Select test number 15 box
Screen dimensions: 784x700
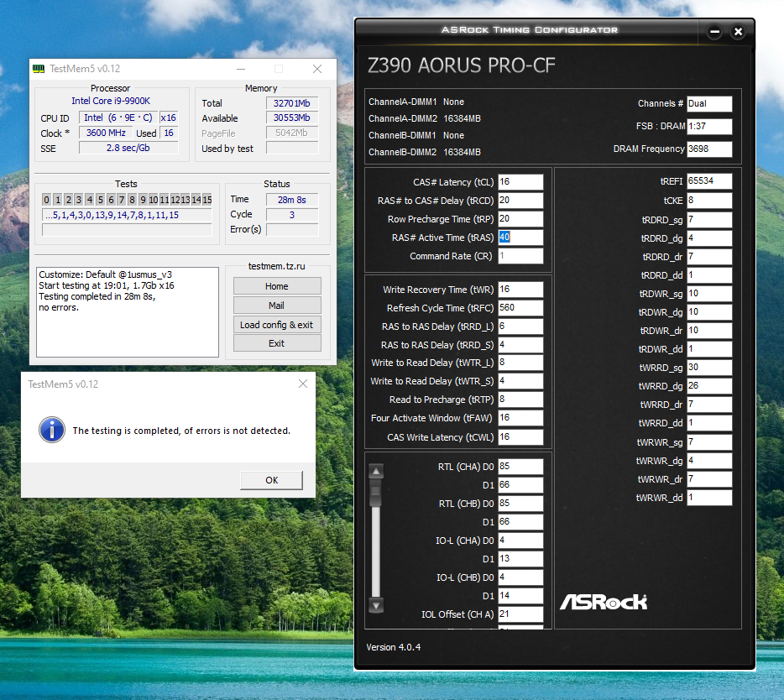[207, 200]
